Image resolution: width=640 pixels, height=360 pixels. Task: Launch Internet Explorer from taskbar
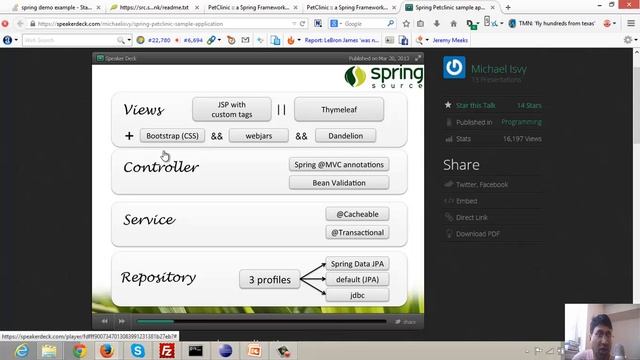[21, 351]
